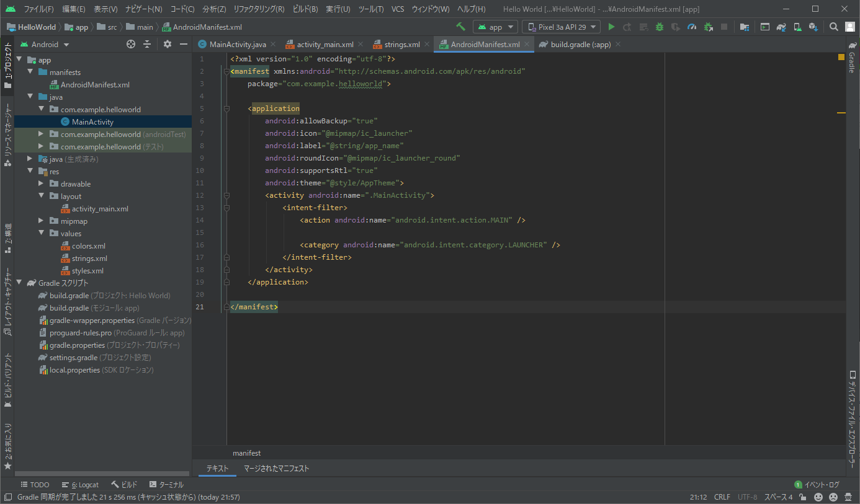Screen dimensions: 860x504
Task: Toggle the 7: 構造 side tool window
Action: point(7,237)
